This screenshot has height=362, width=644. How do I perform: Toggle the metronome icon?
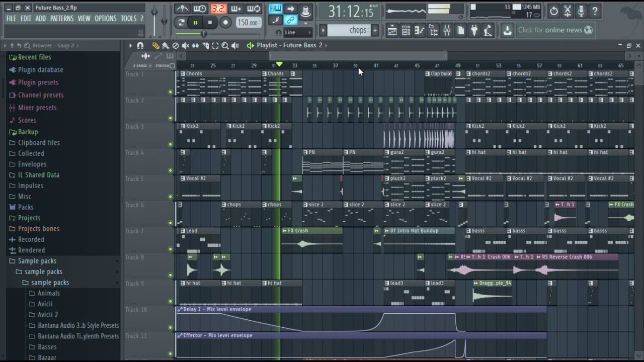pyautogui.click(x=182, y=9)
